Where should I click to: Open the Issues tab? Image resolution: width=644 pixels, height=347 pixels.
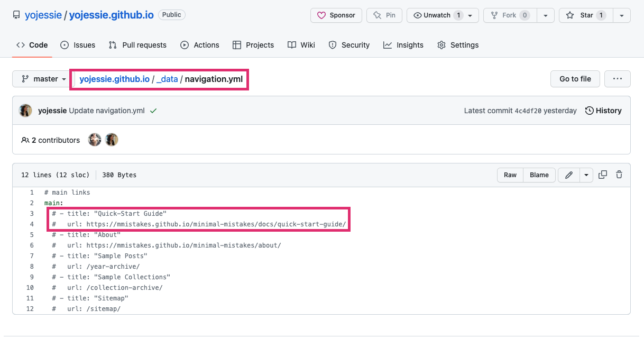click(78, 45)
